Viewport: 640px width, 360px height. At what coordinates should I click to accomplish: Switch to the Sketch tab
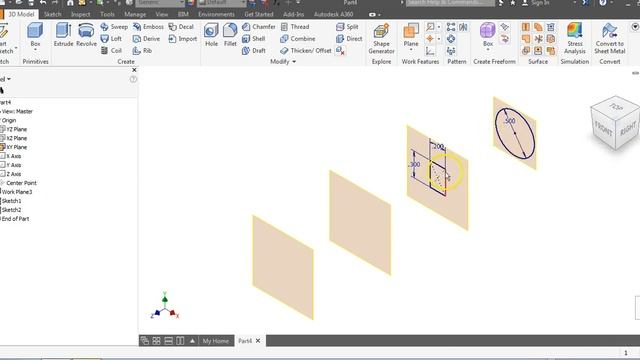pyautogui.click(x=52, y=14)
